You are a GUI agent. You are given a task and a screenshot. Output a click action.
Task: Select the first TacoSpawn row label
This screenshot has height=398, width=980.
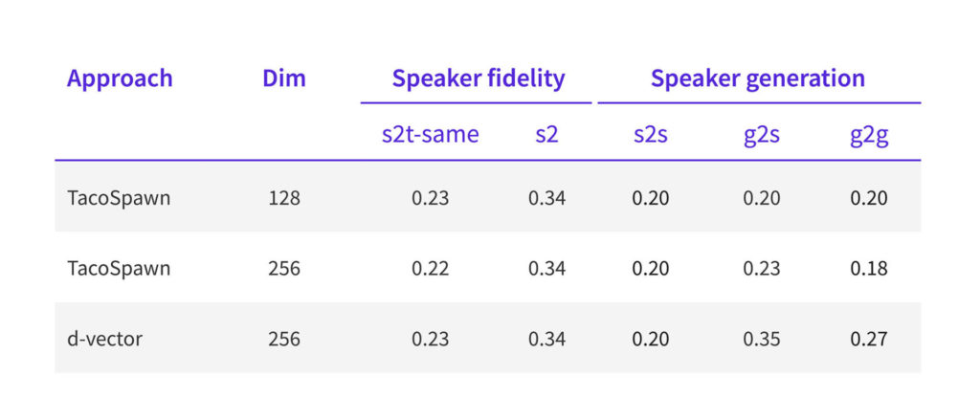[119, 199]
